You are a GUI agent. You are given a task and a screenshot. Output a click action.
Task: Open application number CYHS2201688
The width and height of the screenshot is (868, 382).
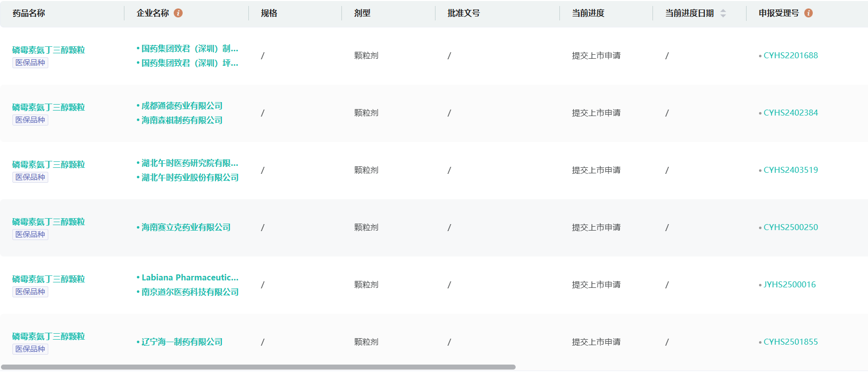tap(790, 56)
